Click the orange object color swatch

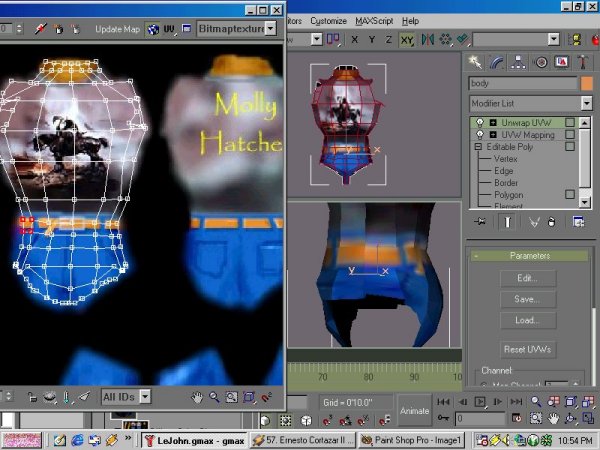click(x=586, y=83)
